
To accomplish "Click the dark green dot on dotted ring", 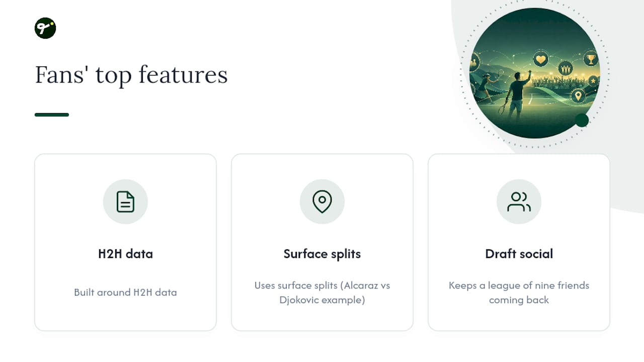I will pyautogui.click(x=582, y=120).
